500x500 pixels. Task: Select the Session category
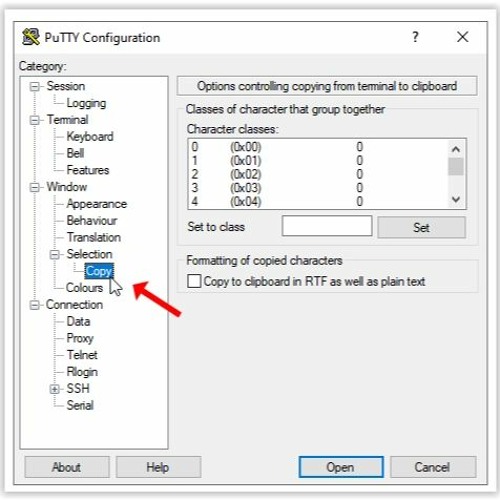66,86
